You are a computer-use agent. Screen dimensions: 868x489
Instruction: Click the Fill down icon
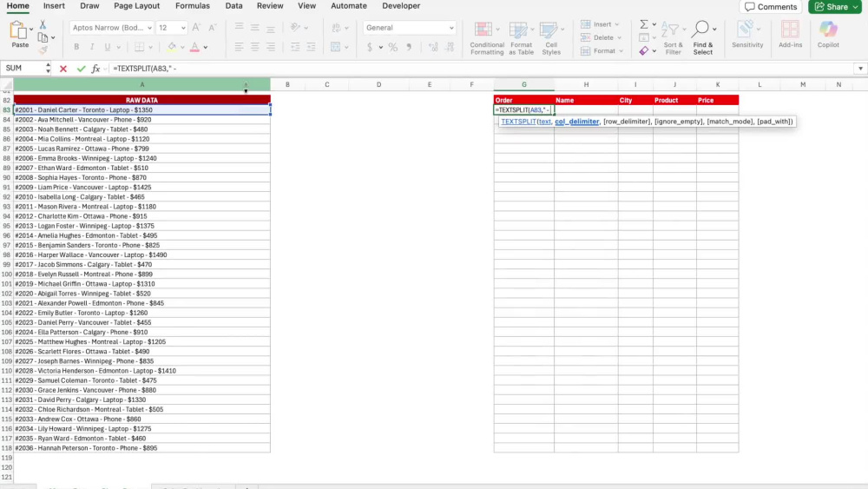coord(644,37)
